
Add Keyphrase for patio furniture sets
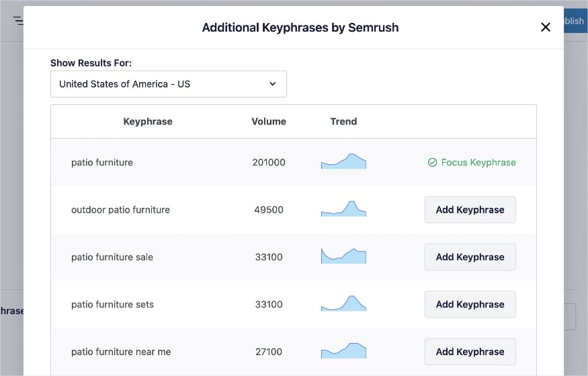(x=470, y=304)
